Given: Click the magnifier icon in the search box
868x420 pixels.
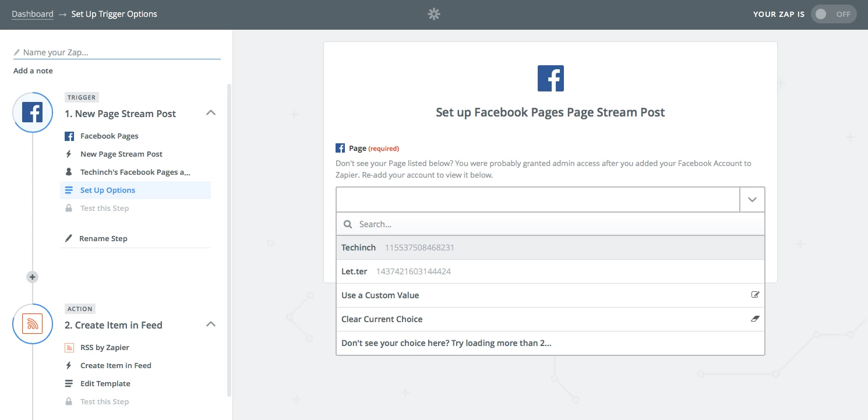Looking at the screenshot, I should 348,224.
